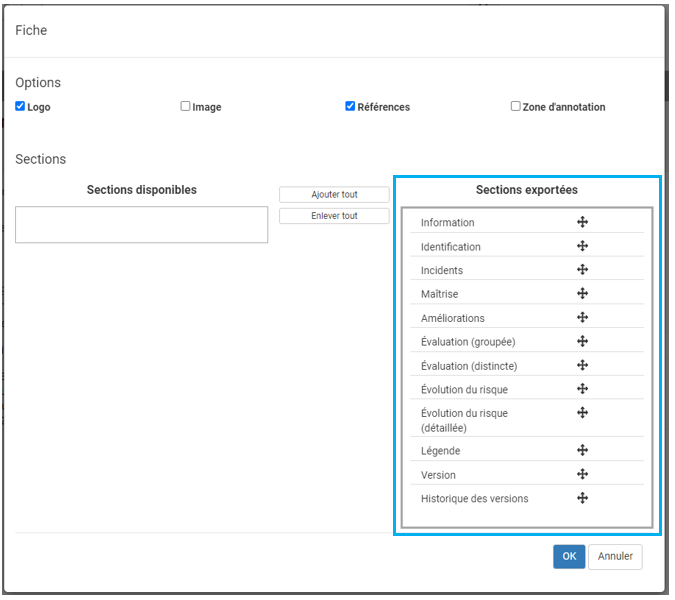675x600 pixels.
Task: Click the move handle next to Information
Action: point(582,222)
